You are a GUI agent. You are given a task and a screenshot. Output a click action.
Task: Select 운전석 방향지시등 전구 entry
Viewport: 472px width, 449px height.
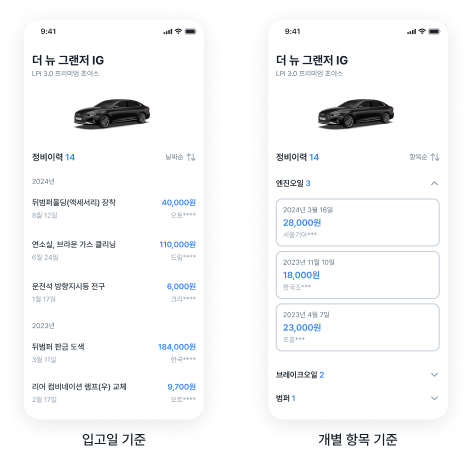pyautogui.click(x=114, y=292)
